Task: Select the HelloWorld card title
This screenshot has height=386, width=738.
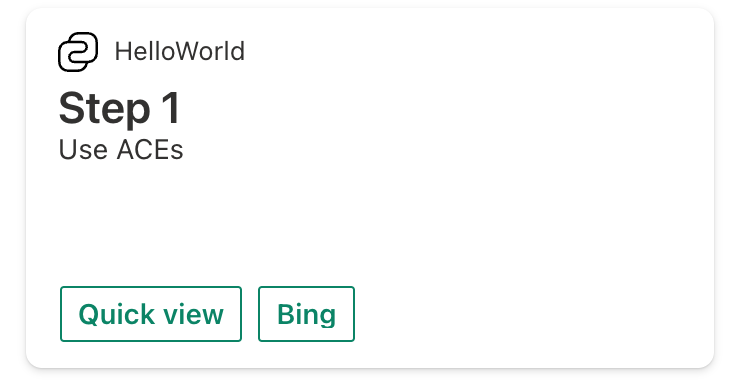Action: pyautogui.click(x=180, y=51)
